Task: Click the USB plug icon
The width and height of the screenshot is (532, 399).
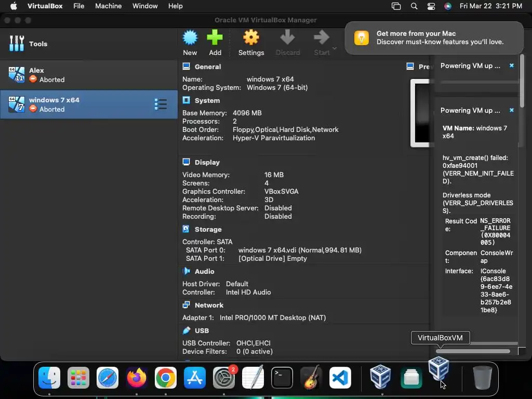Action: tap(187, 330)
